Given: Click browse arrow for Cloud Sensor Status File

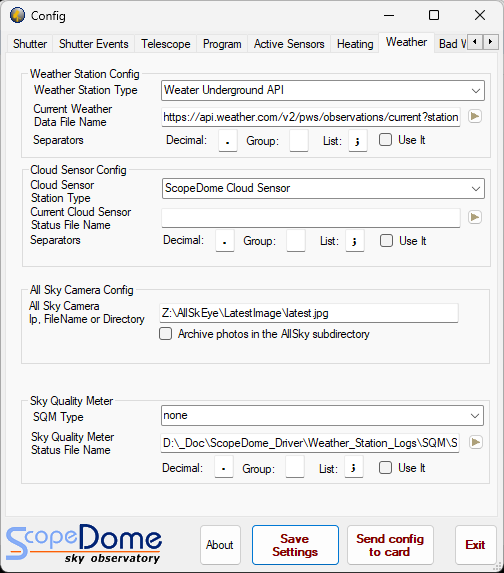Looking at the screenshot, I should click(x=475, y=217).
